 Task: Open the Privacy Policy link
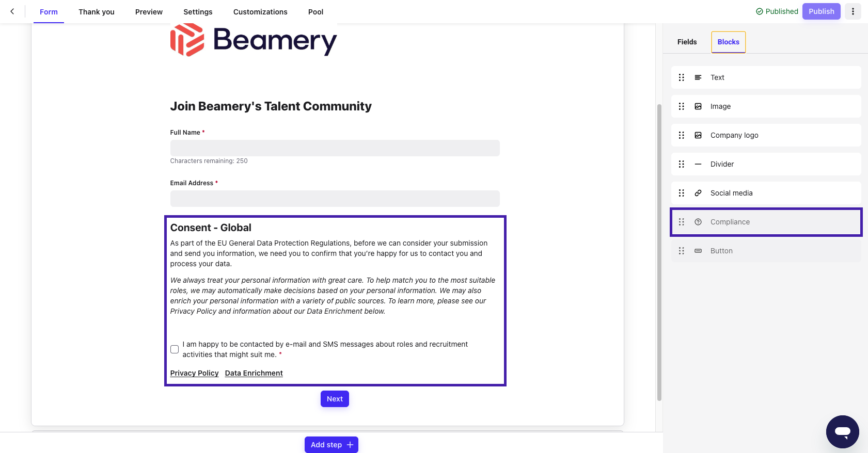[x=195, y=373]
